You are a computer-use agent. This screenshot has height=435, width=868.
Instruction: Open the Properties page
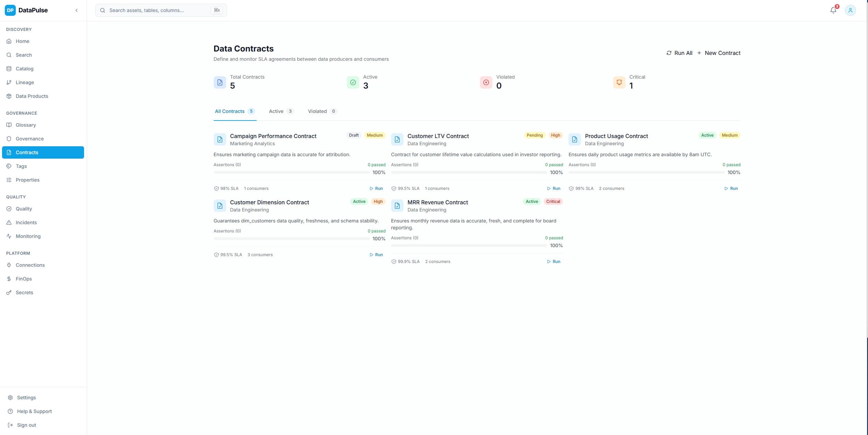point(28,180)
